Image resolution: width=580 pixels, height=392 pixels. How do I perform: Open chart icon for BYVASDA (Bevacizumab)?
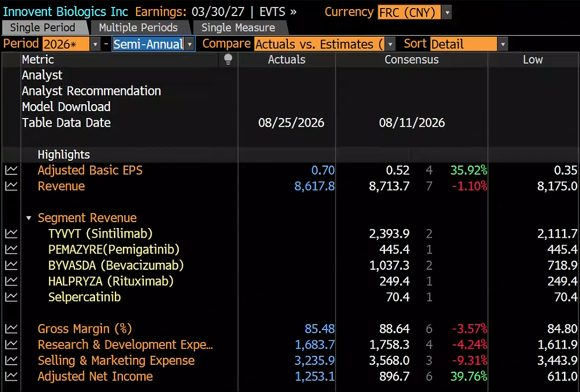point(11,265)
